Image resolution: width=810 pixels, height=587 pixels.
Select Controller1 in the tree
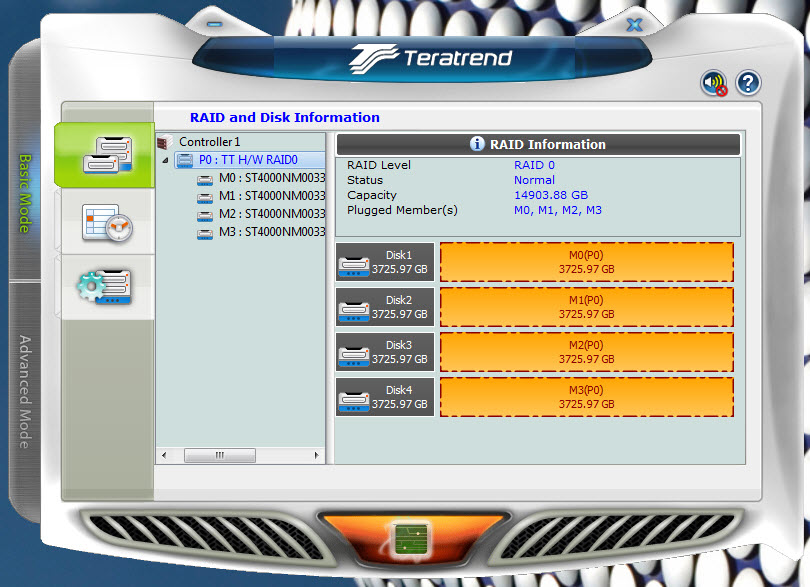[209, 142]
